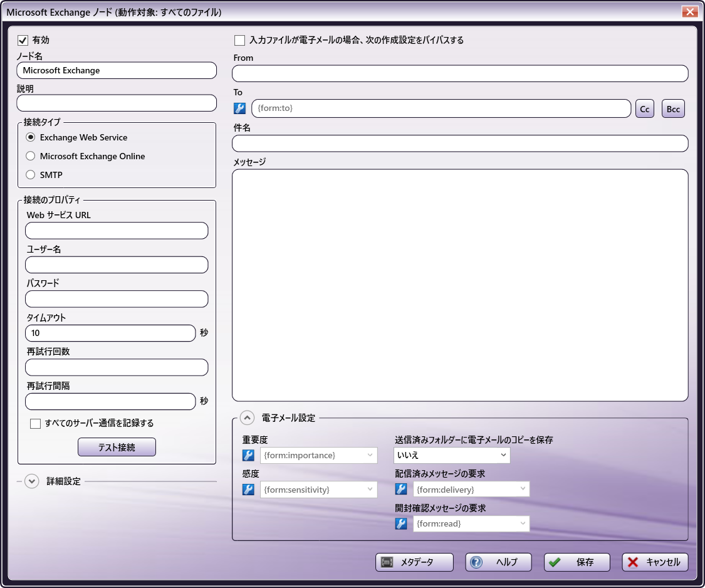Open the メタデータ button
This screenshot has width=705, height=588.
click(414, 562)
